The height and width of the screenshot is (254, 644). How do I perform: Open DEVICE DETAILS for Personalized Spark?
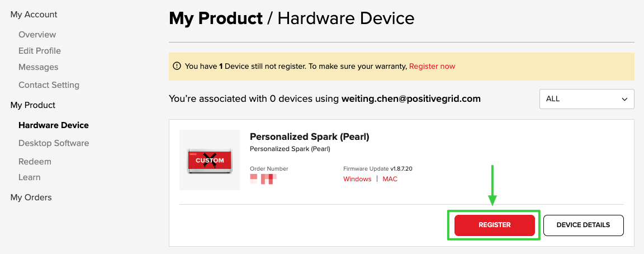coord(583,225)
